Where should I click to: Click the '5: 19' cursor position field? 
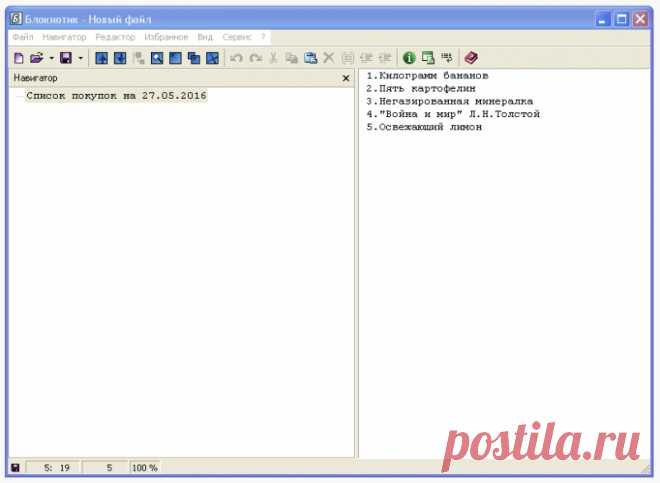(x=53, y=468)
